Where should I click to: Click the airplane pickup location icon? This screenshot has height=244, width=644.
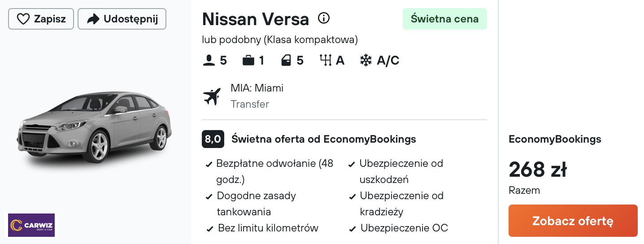[212, 96]
